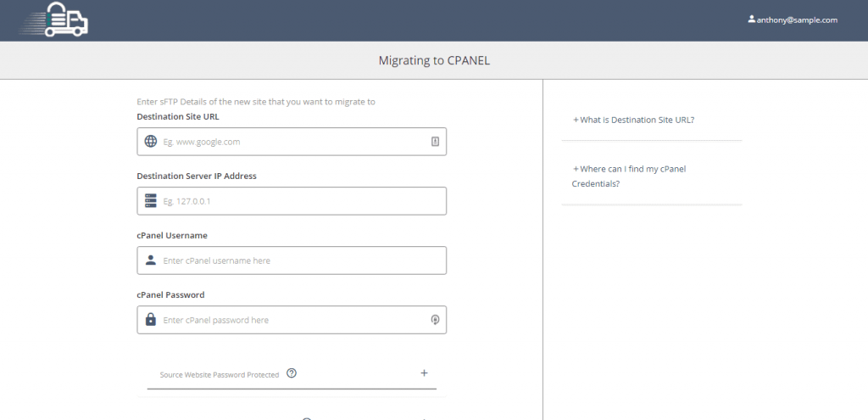Click the user avatar icon beside anthony@sample.com
Viewport: 868px width, 420px height.
click(751, 20)
